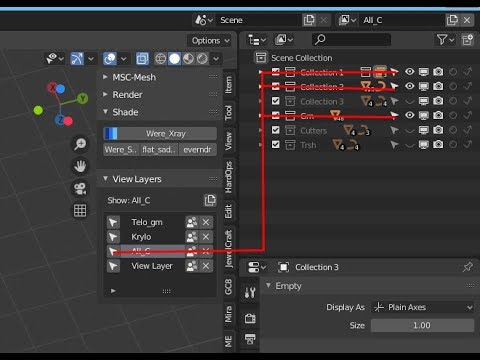Viewport: 480px width, 360px height.
Task: Select the pan view hand icon
Action: pos(80,166)
